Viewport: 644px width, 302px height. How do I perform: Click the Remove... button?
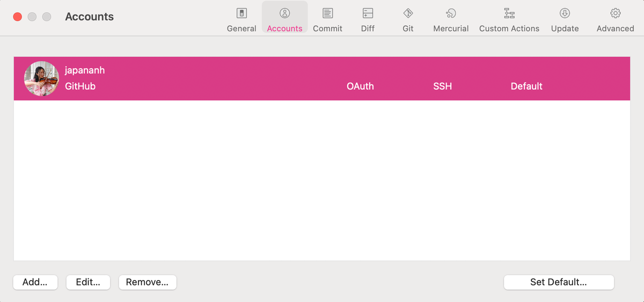(x=147, y=282)
